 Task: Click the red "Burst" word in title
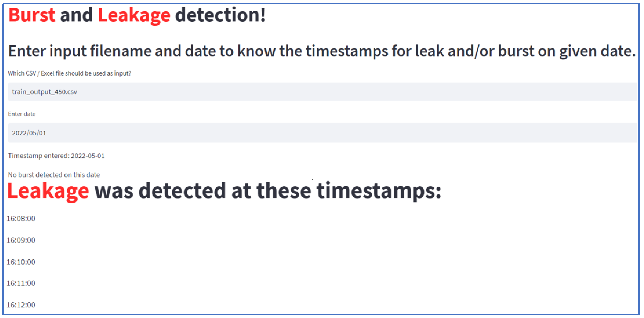(x=32, y=15)
